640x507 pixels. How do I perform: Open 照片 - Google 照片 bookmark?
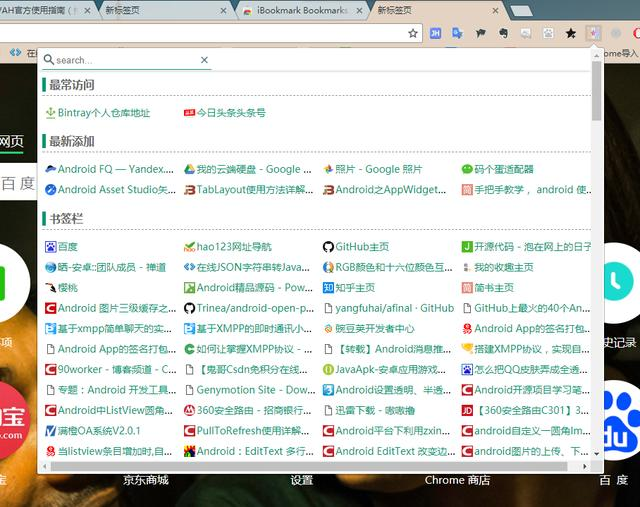[x=372, y=169]
